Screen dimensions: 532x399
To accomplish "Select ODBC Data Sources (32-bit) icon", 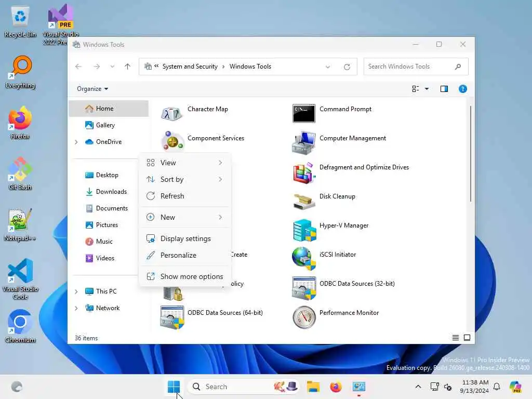I will click(304, 288).
